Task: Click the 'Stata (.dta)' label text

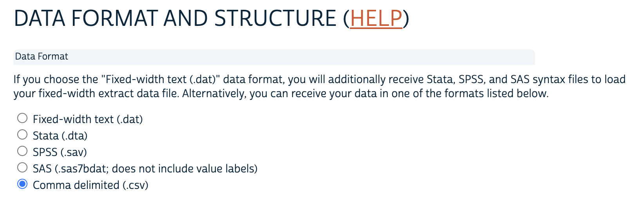Action: click(60, 136)
